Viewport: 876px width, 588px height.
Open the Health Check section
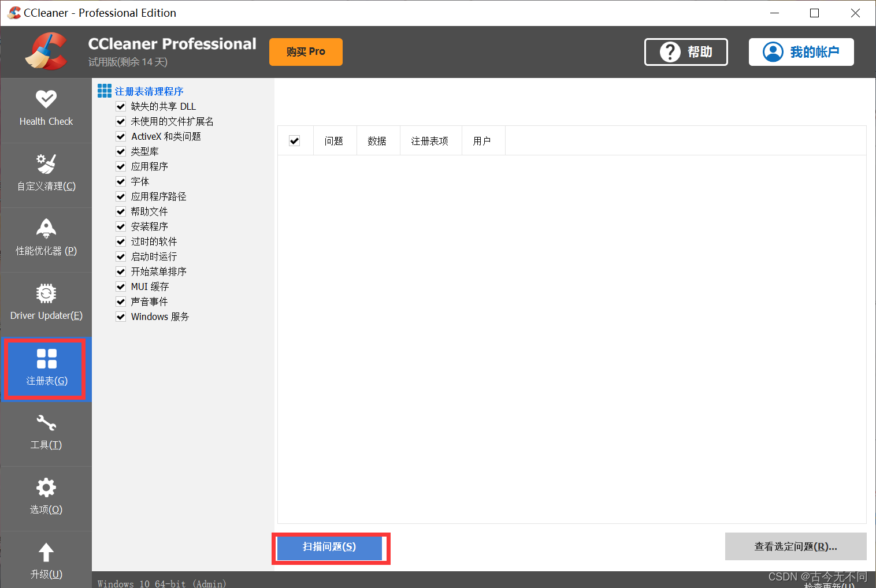[x=46, y=110]
